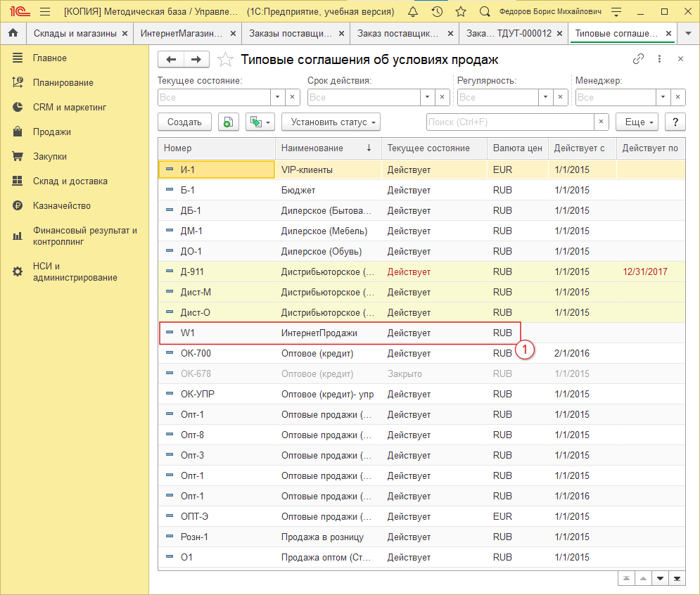Go to the home page icon

pos(13,33)
